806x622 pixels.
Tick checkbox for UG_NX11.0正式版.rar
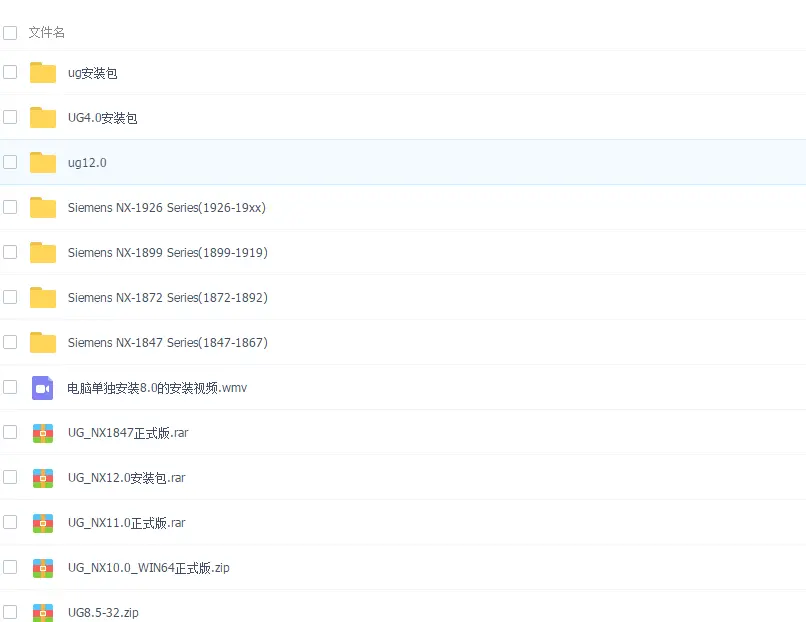click(x=10, y=522)
